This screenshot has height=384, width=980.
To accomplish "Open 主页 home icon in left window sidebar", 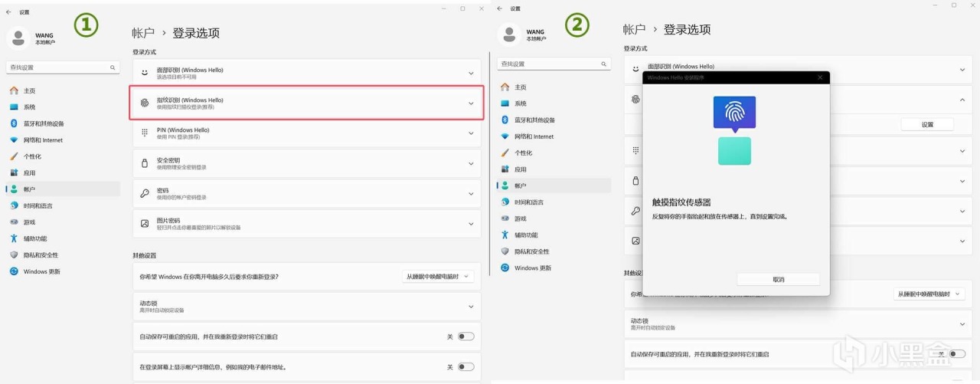I will click(x=14, y=90).
